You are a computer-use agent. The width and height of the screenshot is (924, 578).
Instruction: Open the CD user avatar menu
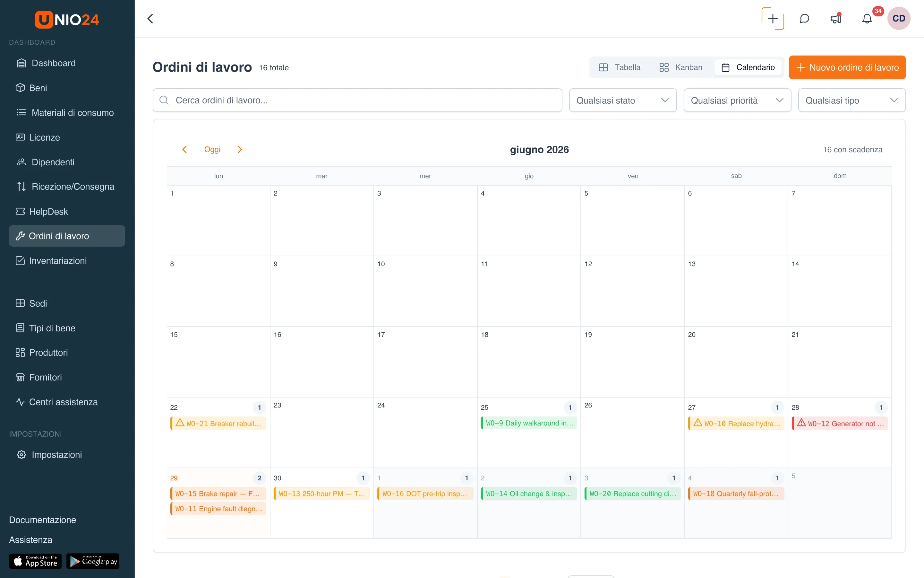(x=899, y=18)
